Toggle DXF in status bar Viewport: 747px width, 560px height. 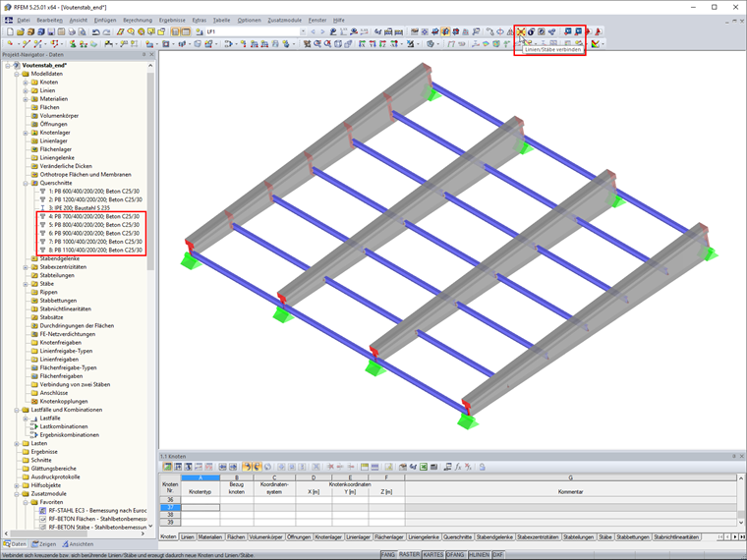[x=497, y=555]
